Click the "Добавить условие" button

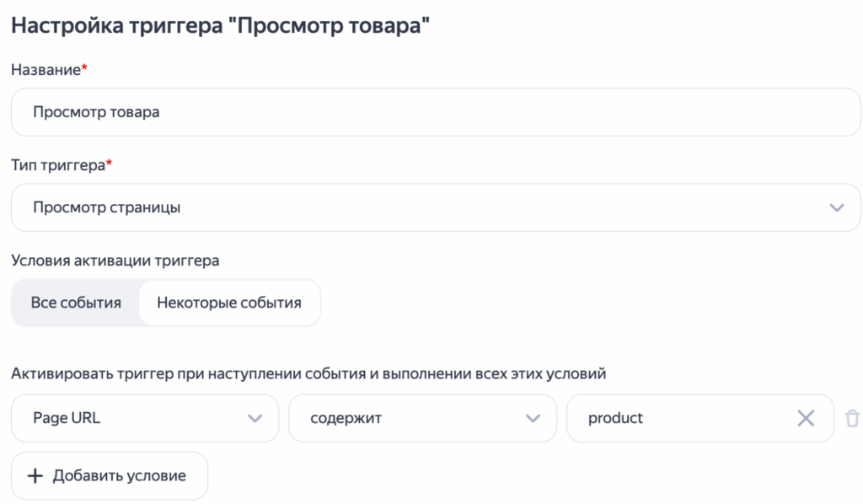pyautogui.click(x=109, y=475)
